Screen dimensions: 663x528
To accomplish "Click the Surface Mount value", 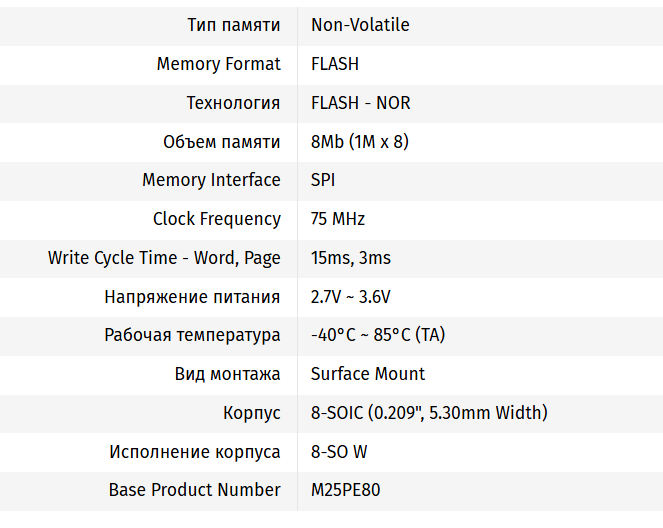I will click(x=368, y=374).
